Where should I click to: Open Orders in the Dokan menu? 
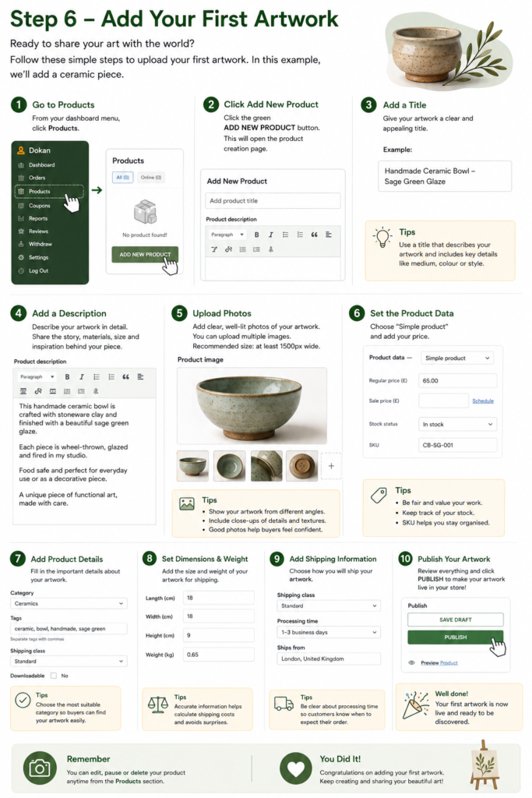[x=37, y=178]
